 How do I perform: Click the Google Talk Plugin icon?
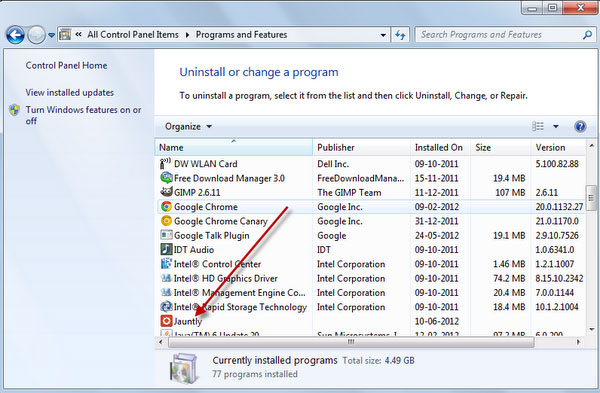pyautogui.click(x=166, y=235)
